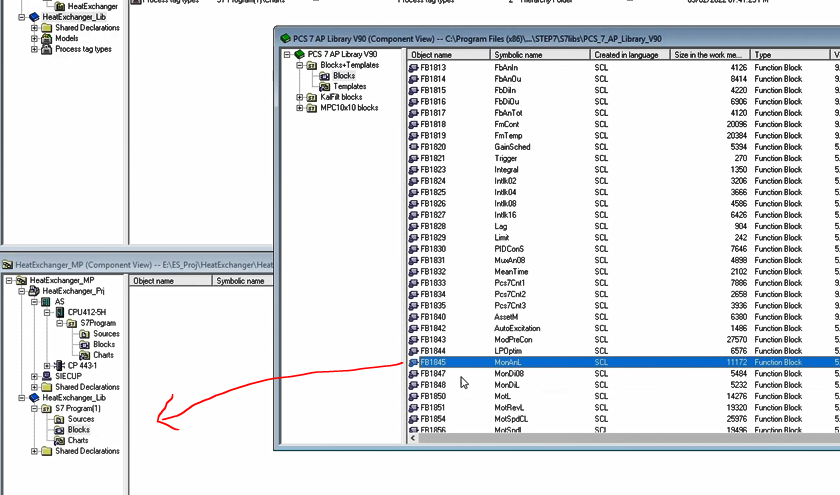840x495 pixels.
Task: Click the KalFilt blocks folder icon
Action: (312, 98)
